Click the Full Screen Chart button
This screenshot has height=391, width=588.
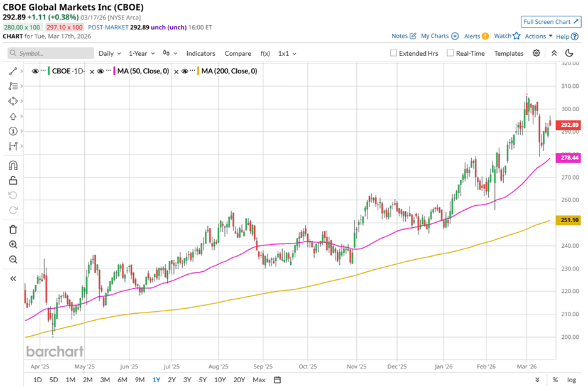pos(550,22)
